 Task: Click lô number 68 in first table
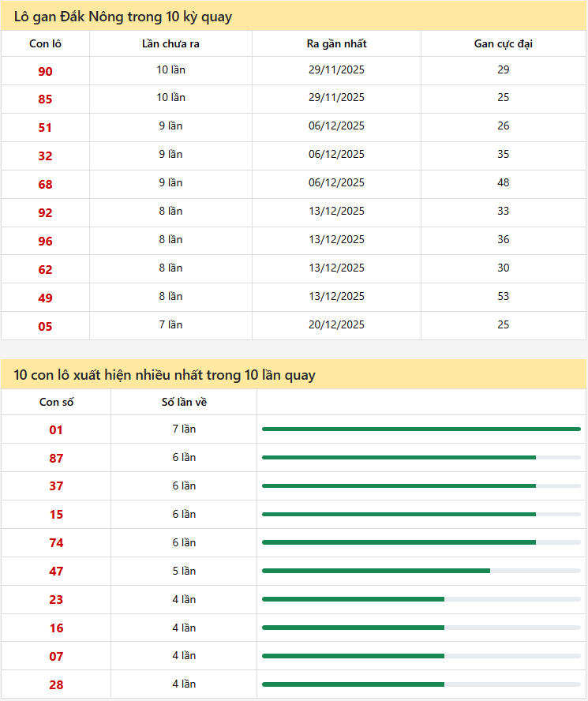[45, 185]
